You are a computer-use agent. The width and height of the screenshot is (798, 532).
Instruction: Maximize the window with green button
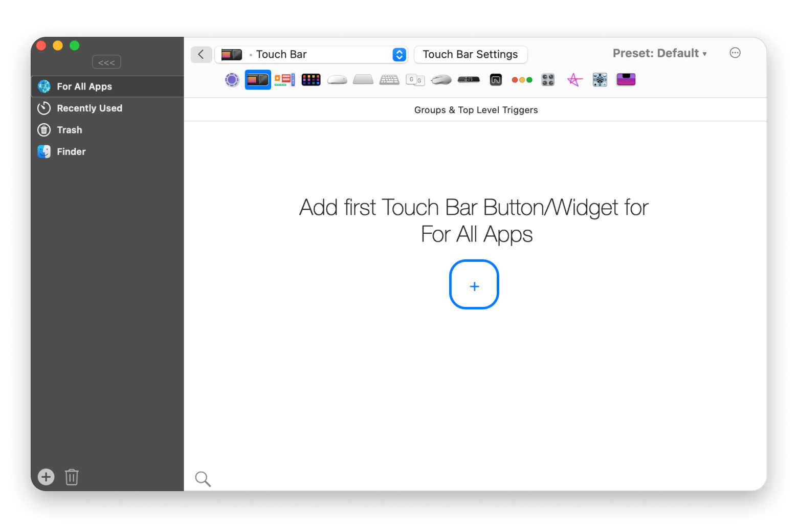[75, 46]
